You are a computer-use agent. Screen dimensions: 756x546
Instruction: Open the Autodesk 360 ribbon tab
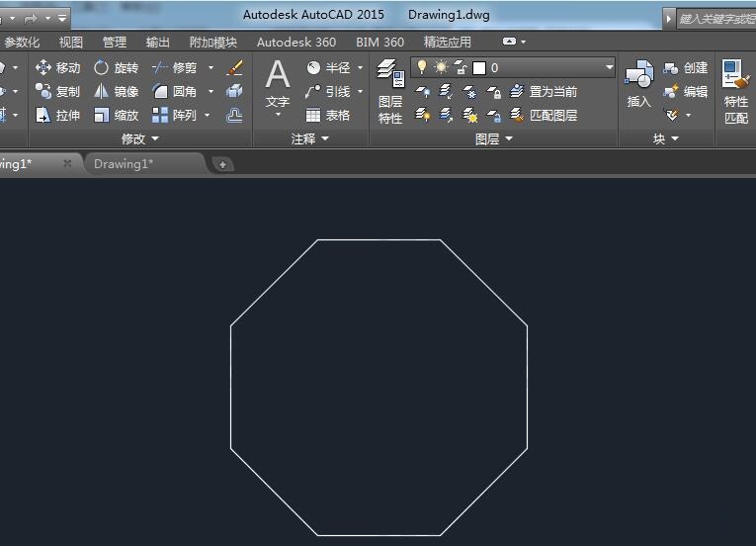point(296,42)
